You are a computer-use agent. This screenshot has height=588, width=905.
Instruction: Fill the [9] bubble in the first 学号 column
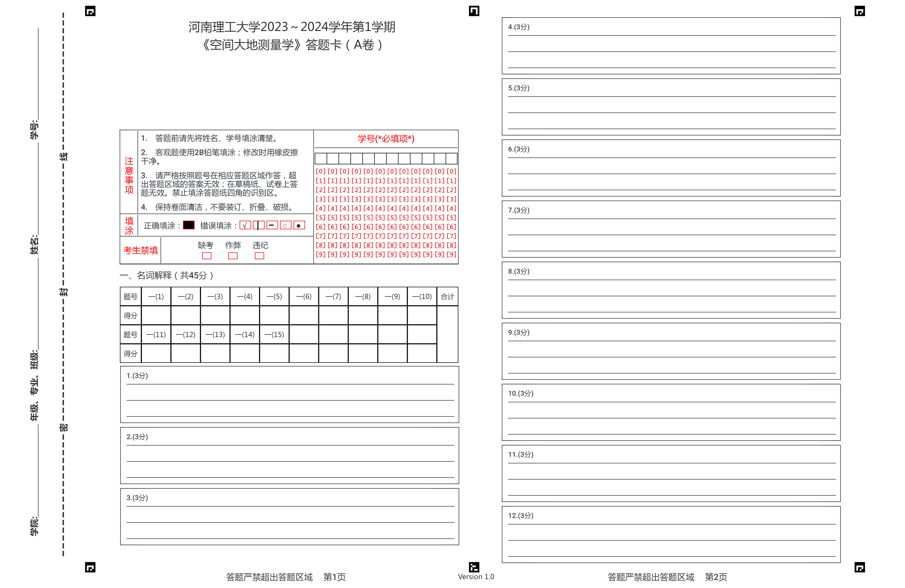pyautogui.click(x=320, y=255)
